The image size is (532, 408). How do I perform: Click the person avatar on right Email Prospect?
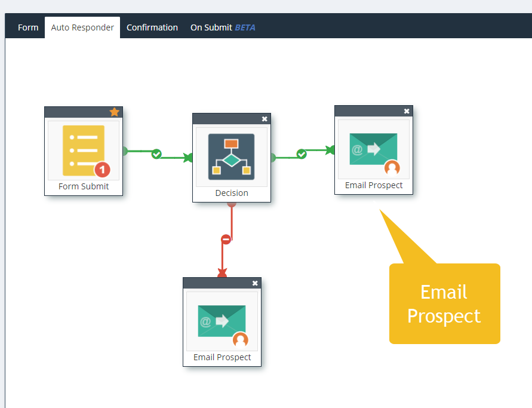392,167
